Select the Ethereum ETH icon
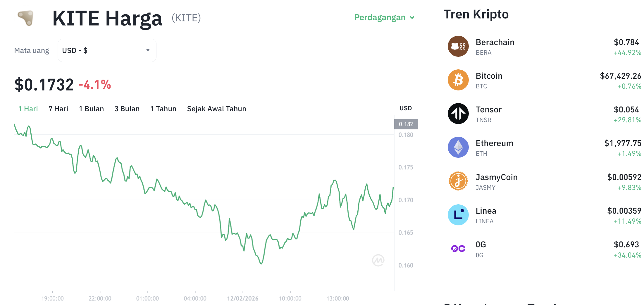Screen dimensions: 644x305 (x=458, y=147)
